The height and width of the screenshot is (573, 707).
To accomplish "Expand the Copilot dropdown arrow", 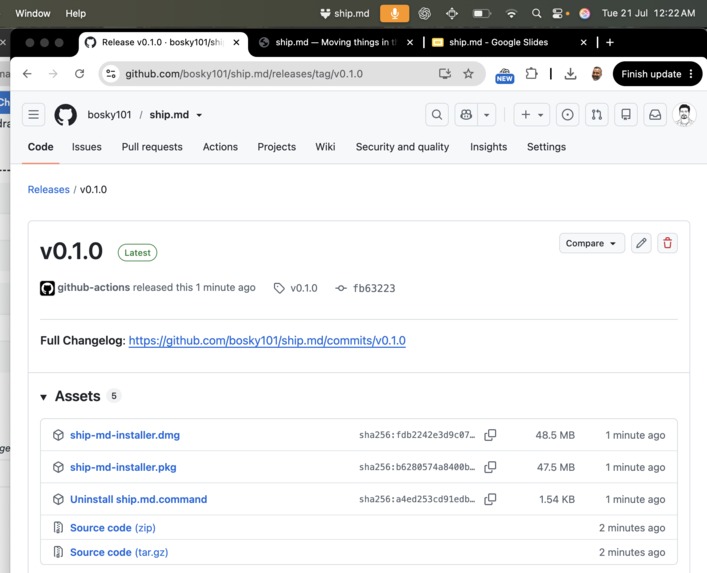I will click(x=487, y=115).
